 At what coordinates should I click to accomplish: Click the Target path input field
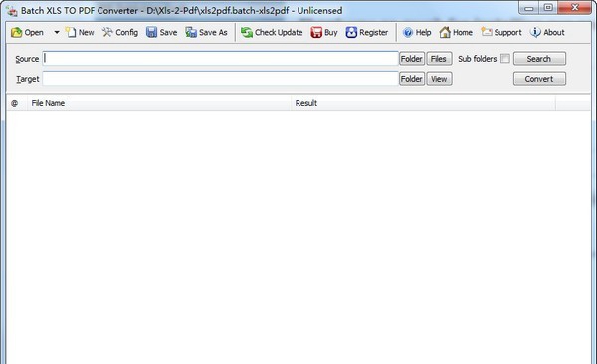point(220,79)
